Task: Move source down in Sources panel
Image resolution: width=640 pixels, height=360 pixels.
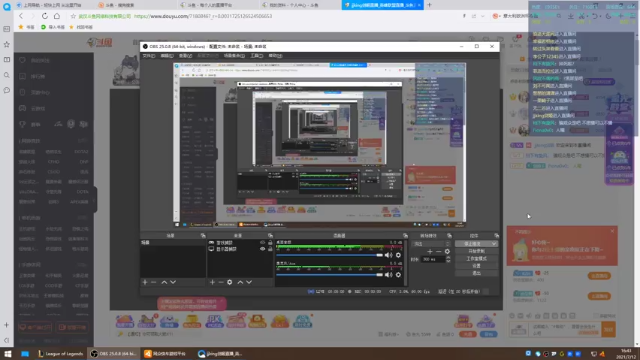Action: coord(249,282)
